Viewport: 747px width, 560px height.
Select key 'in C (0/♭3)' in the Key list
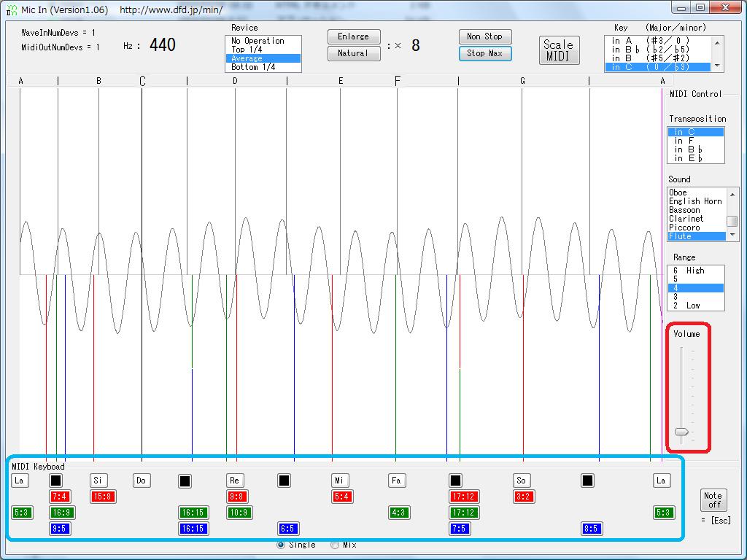(x=658, y=67)
